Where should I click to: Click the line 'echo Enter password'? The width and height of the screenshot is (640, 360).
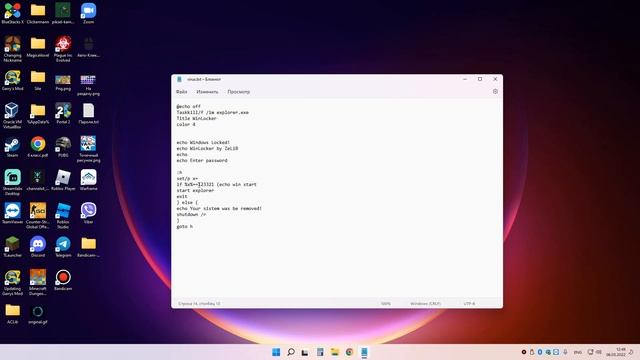coord(202,160)
